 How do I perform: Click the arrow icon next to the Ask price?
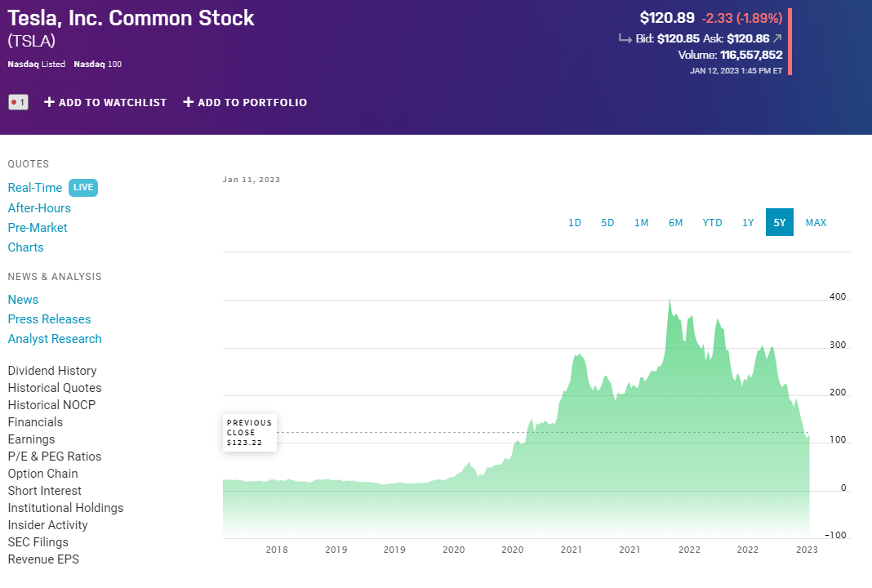[x=777, y=38]
